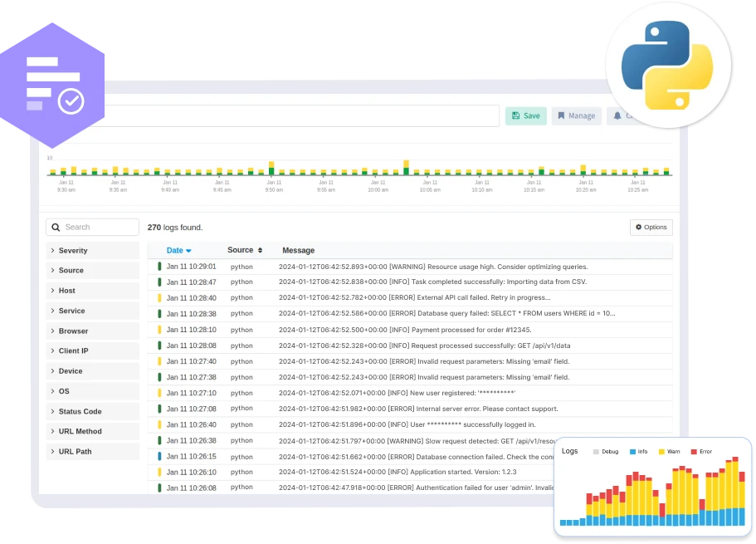
Task: Click tall histogram bar near 9:50 am
Action: [x=271, y=168]
